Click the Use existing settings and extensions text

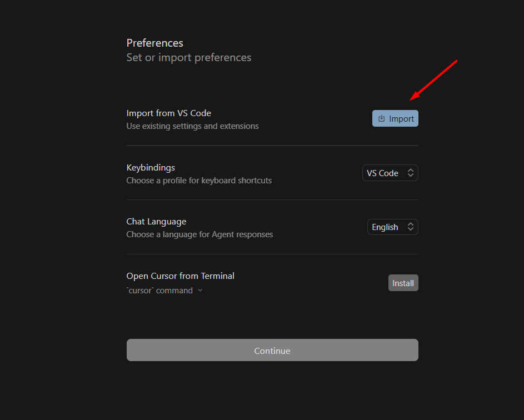click(x=192, y=126)
